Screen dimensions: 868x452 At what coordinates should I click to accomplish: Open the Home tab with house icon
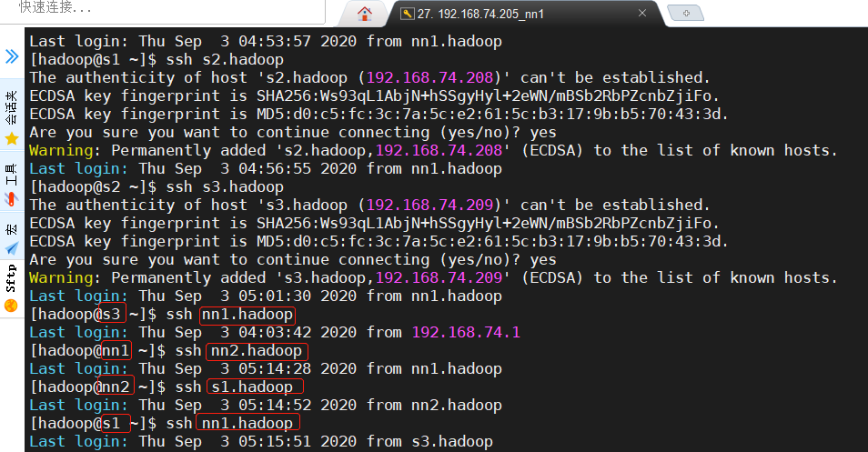[364, 14]
